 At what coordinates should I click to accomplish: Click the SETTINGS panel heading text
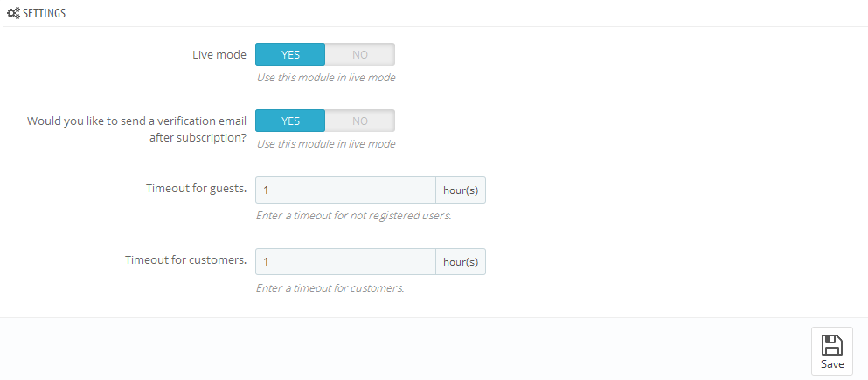[45, 14]
